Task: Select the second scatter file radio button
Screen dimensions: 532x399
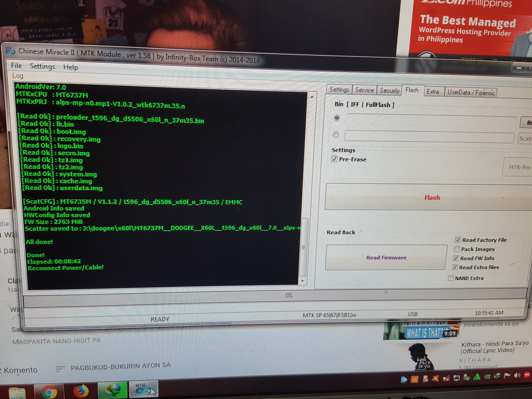Action: pos(336,134)
